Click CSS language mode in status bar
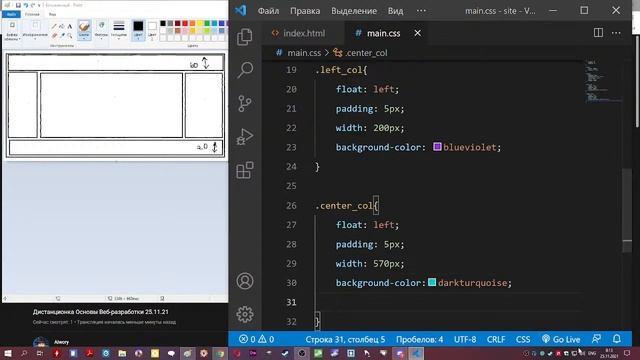This screenshot has height=360, width=640. 522,339
